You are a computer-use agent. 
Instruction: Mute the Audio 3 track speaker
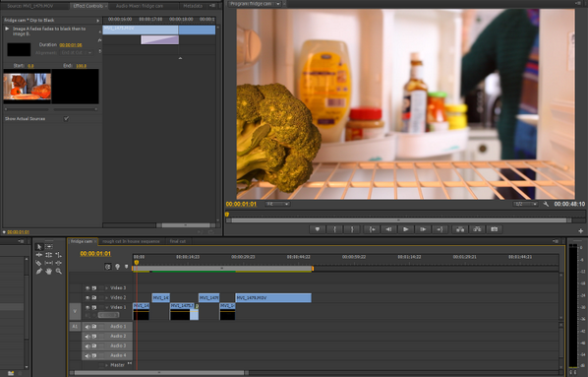coord(88,346)
